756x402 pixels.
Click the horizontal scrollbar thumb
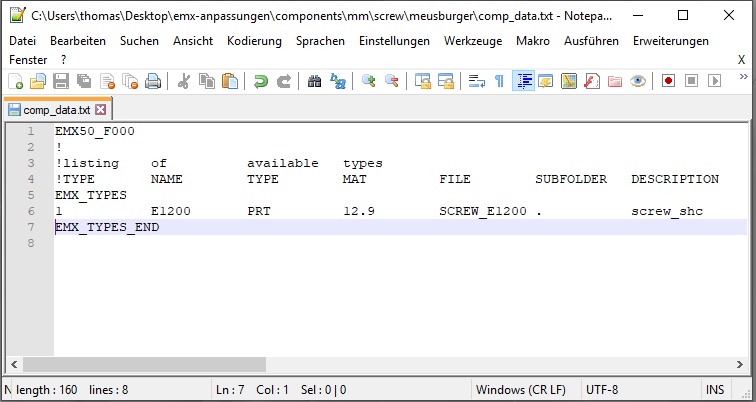coord(144,364)
